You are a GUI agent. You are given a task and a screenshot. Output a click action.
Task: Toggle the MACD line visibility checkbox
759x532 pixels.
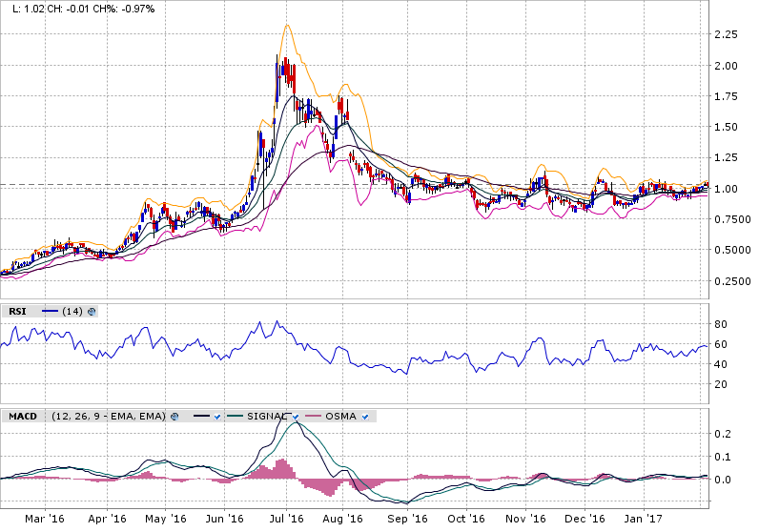[217, 417]
